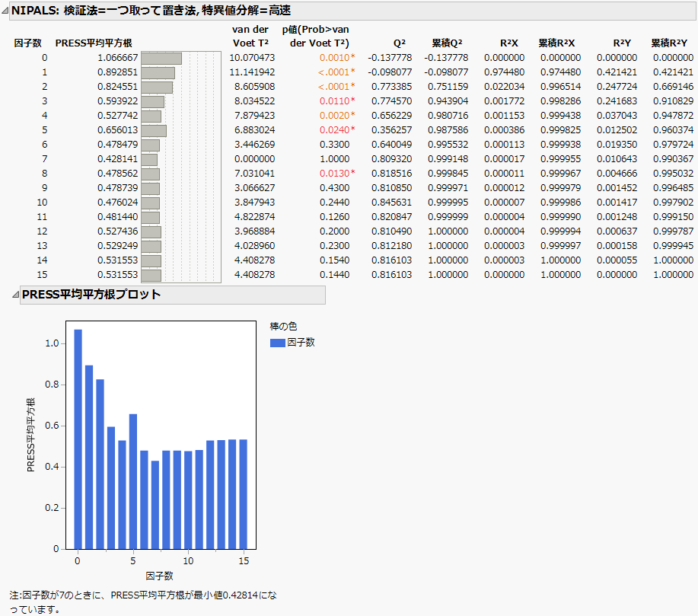Image resolution: width=698 pixels, height=616 pixels.
Task: Click R²Y value 0.421421 in R²Y column
Action: tap(617, 72)
